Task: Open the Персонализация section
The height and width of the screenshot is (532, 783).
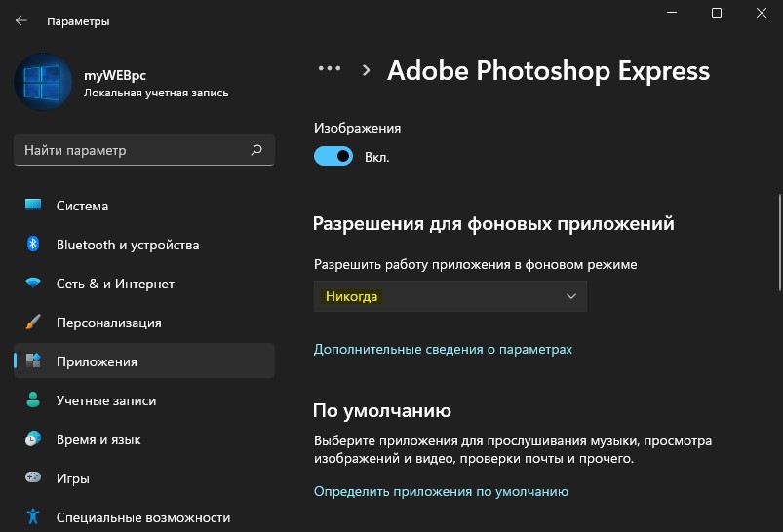Action: [x=144, y=322]
